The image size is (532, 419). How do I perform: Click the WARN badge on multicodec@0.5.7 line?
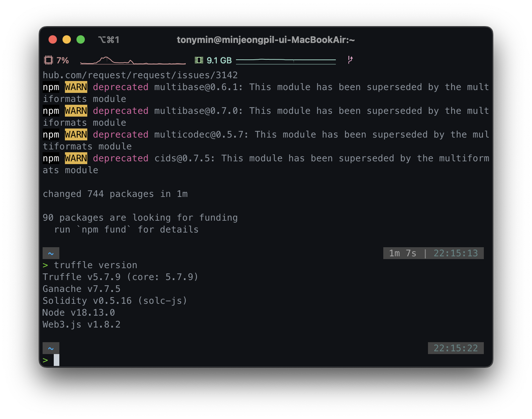(76, 134)
